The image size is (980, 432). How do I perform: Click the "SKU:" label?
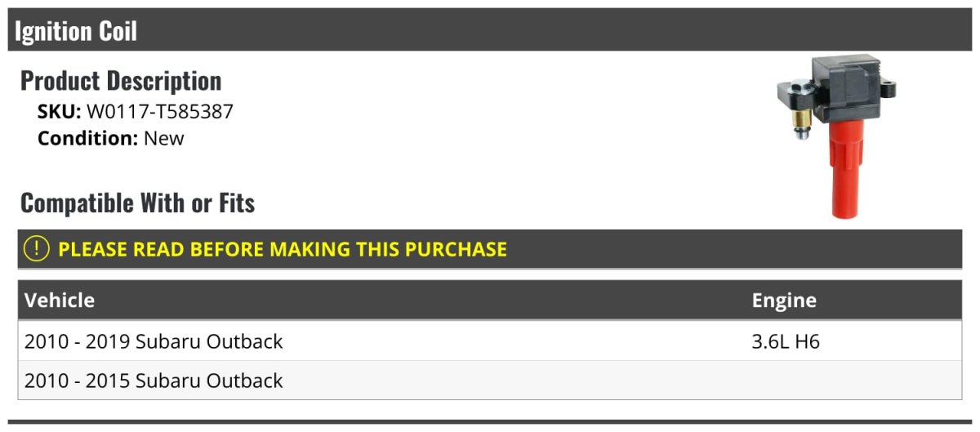(59, 112)
